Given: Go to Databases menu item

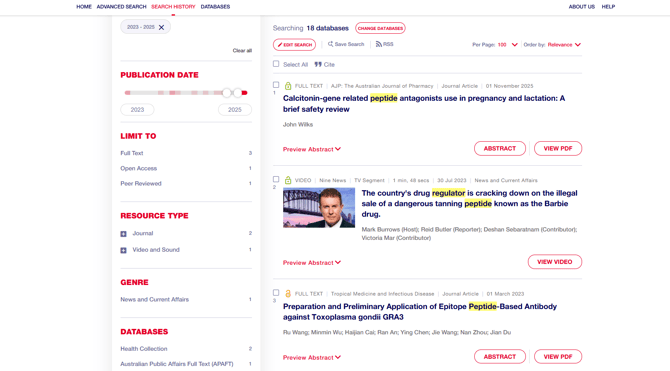Looking at the screenshot, I should tap(215, 6).
